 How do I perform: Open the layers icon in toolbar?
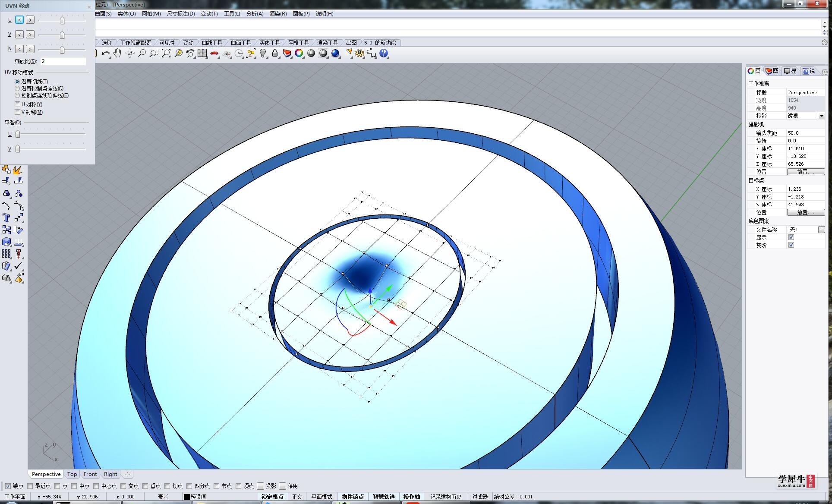coord(287,54)
